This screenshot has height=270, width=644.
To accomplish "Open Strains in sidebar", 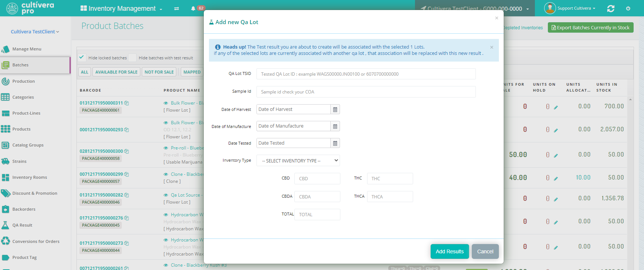I will point(19,161).
